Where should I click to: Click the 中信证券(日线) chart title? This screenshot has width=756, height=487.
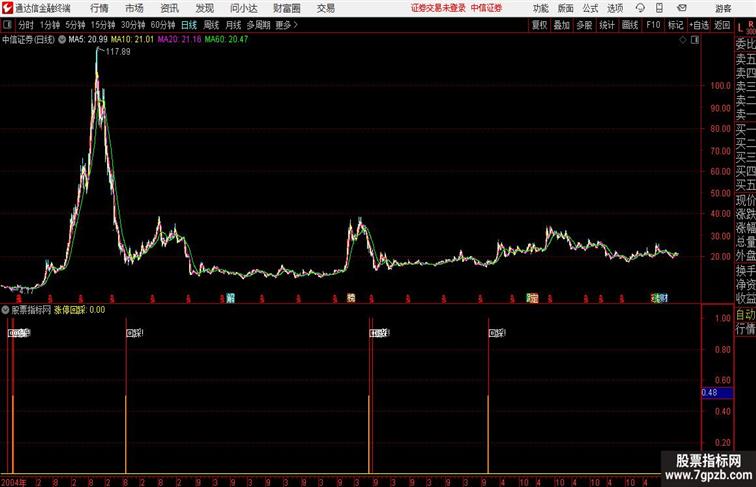tap(28, 40)
